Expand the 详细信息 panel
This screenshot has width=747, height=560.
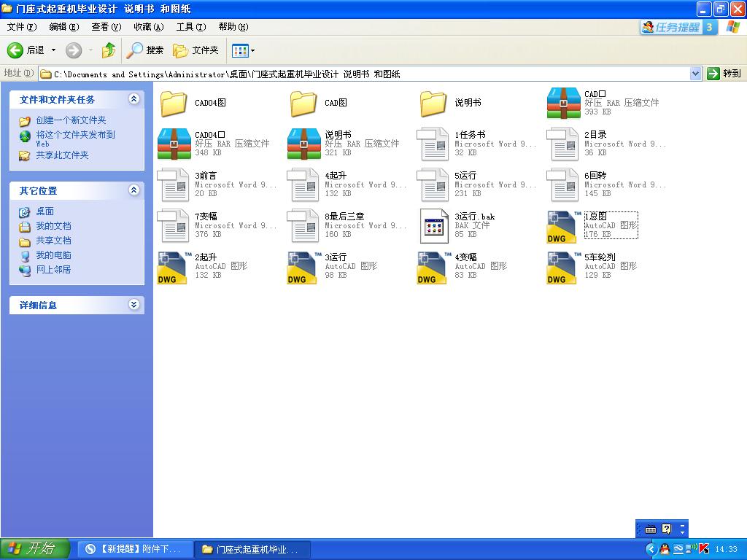coord(134,304)
